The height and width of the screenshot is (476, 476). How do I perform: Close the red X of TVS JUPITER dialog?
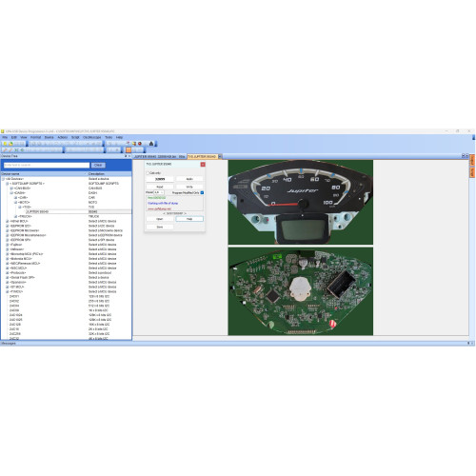[203, 165]
